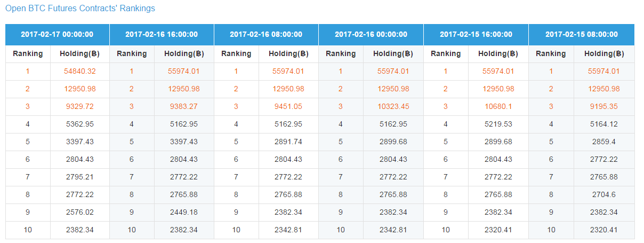Click holding value 2891.74
The image size is (644, 243).
click(x=288, y=142)
